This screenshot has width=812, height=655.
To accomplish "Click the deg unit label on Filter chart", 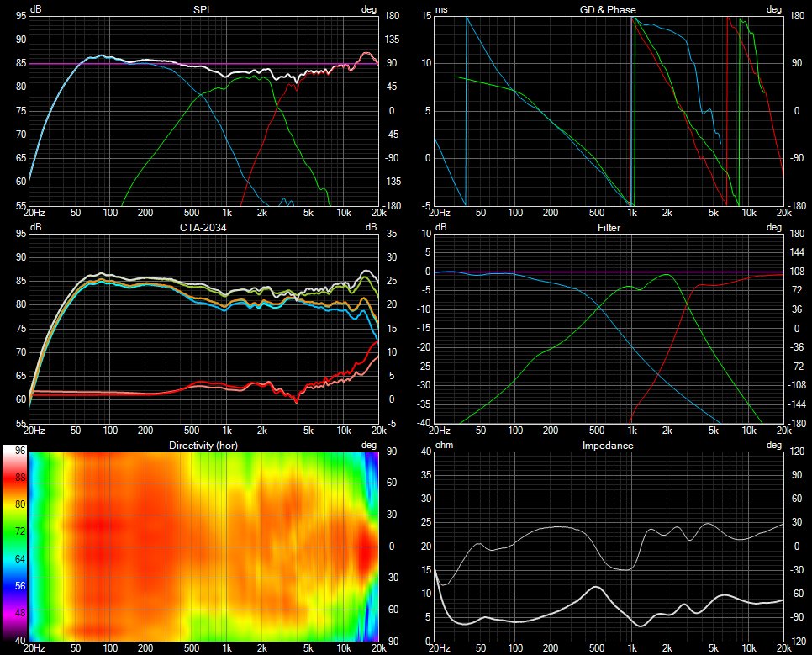I will [x=773, y=228].
